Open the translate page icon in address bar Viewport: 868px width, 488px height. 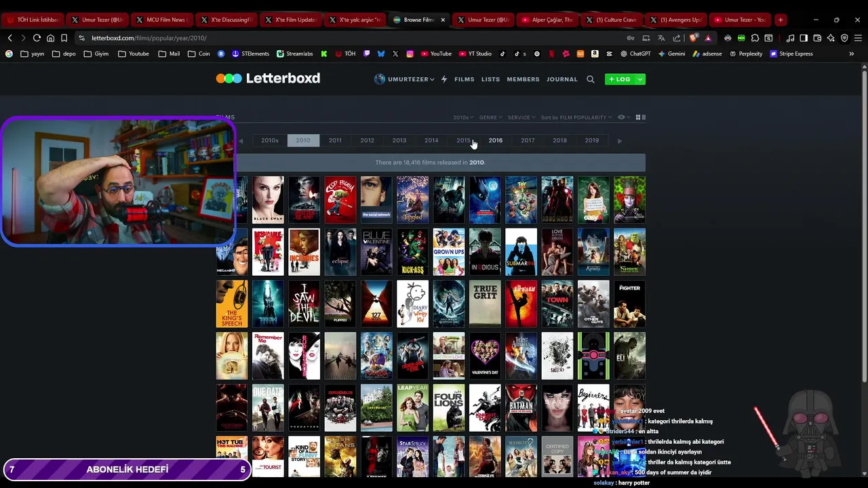661,38
